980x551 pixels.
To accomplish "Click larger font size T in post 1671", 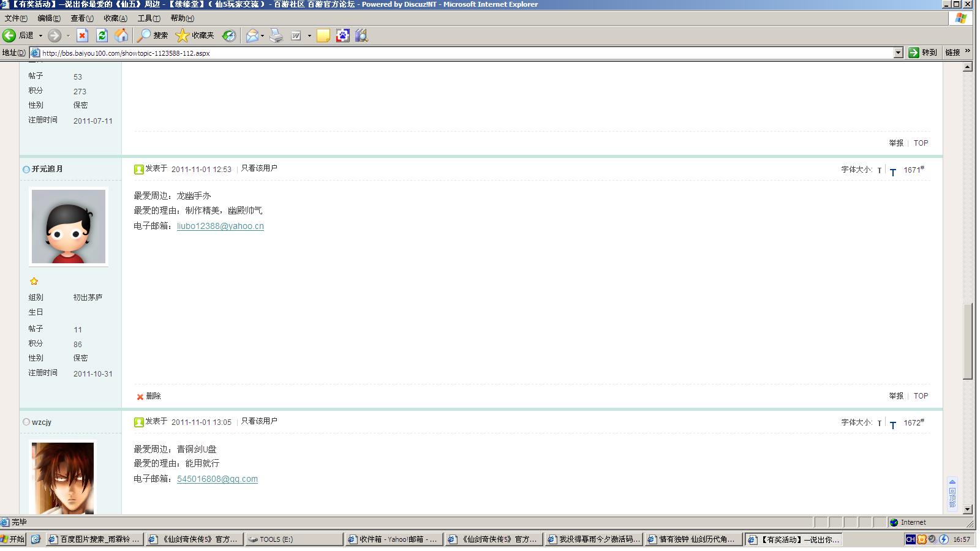I will (x=892, y=171).
